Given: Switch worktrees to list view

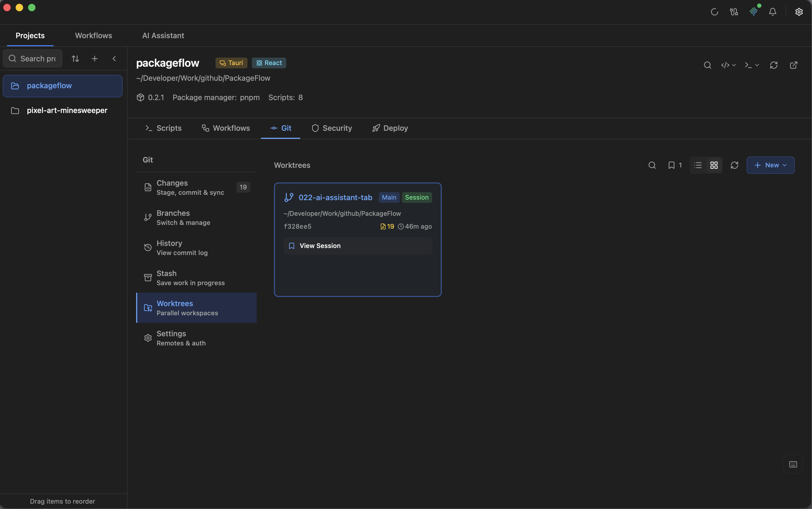Looking at the screenshot, I should pos(698,165).
